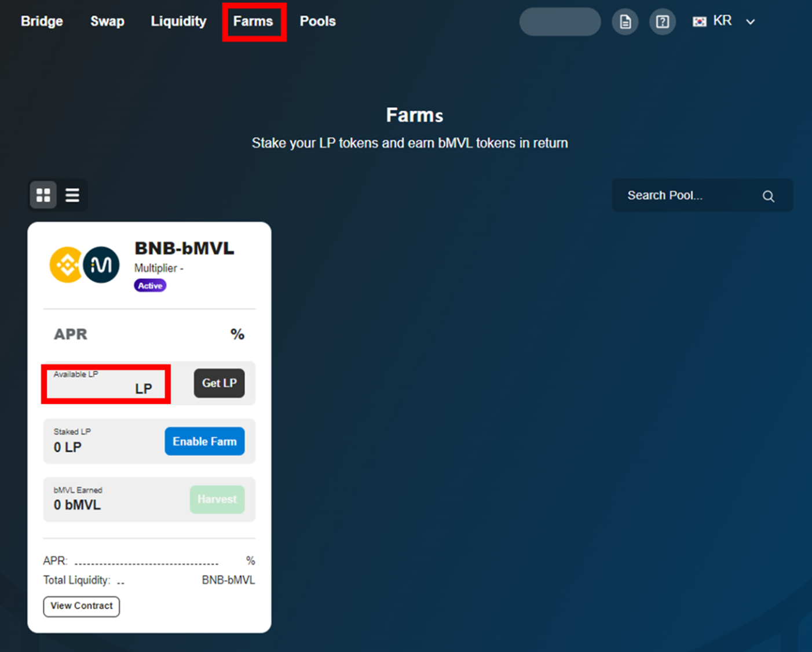Click the question mark help icon
Image resolution: width=812 pixels, height=652 pixels.
[662, 22]
